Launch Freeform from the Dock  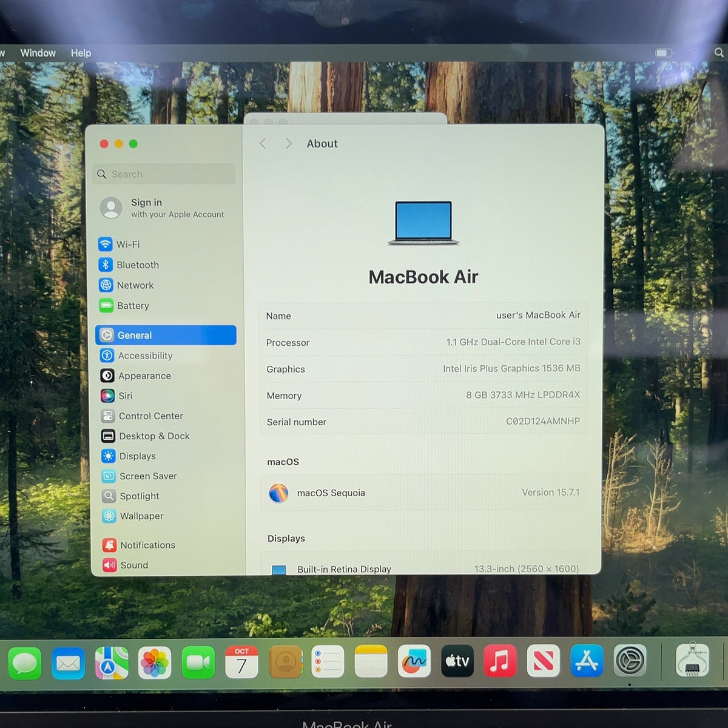pos(414,661)
